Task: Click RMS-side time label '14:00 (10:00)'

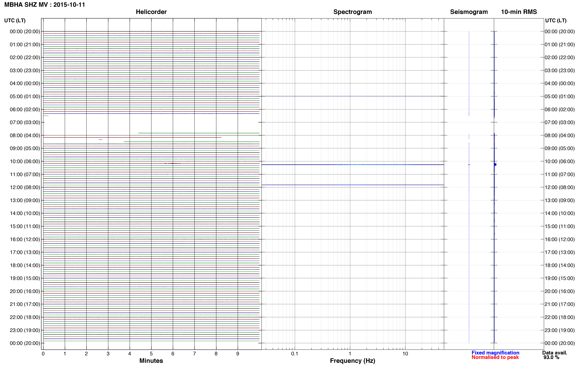Action: [560, 213]
